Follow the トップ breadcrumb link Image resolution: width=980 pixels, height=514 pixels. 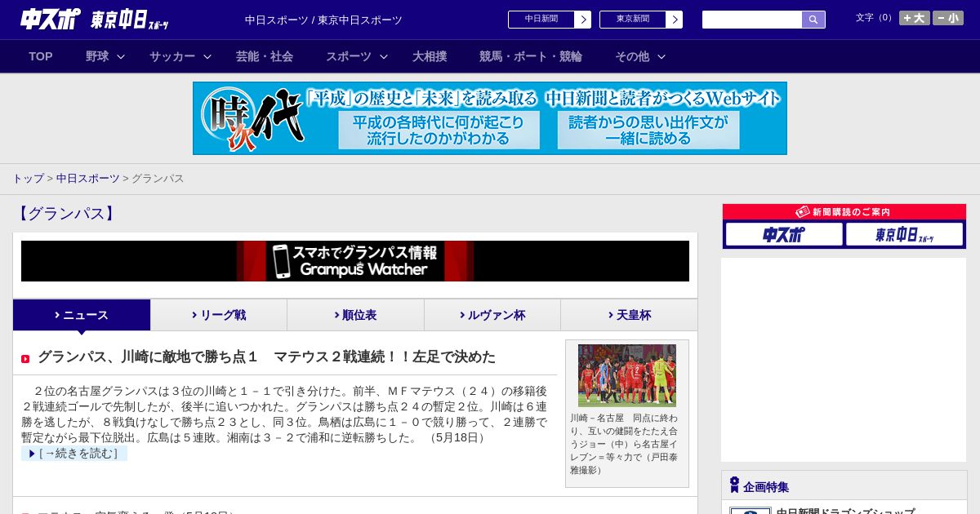pos(28,178)
